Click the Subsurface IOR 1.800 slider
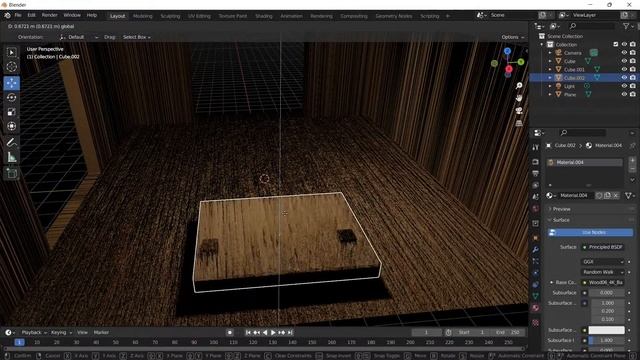640x360 pixels. (607, 340)
